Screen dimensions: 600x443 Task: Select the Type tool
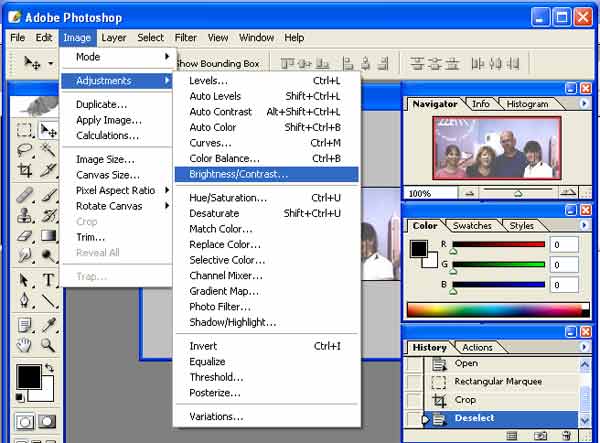48,280
